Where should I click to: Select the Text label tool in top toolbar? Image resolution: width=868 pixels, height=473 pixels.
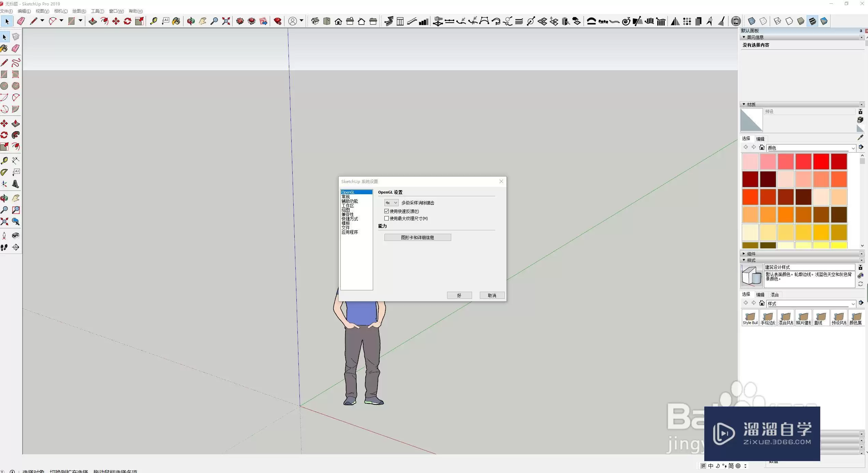[x=165, y=21]
